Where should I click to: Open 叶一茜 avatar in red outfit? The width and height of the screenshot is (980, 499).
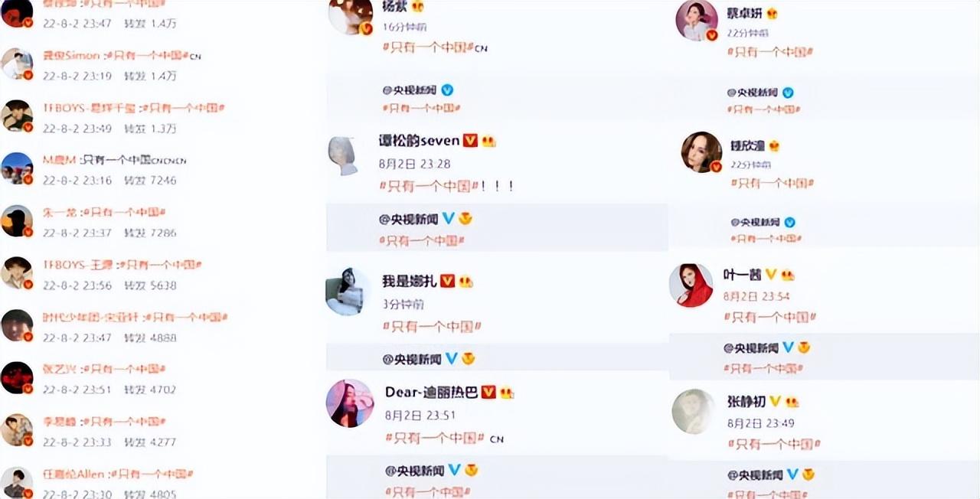[x=691, y=285]
